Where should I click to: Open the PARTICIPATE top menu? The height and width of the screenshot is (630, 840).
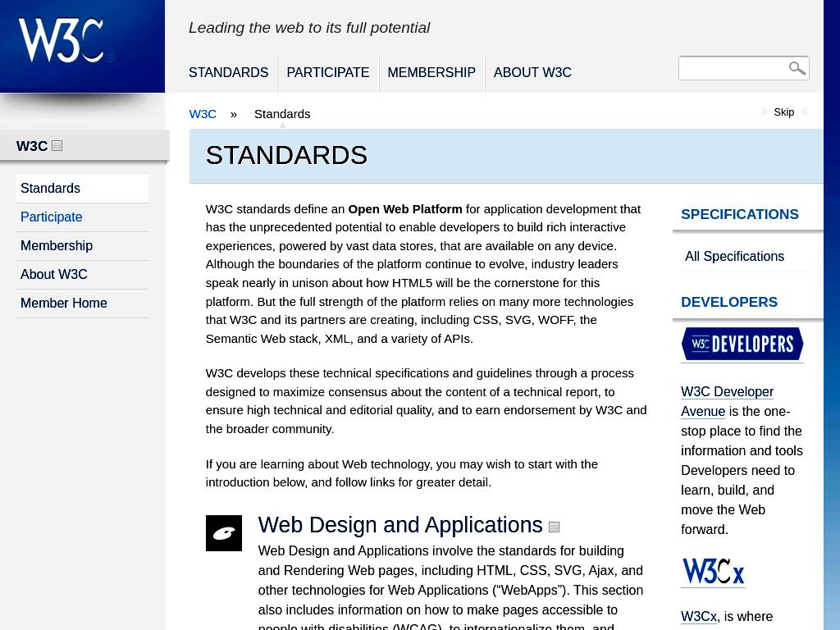pos(328,72)
